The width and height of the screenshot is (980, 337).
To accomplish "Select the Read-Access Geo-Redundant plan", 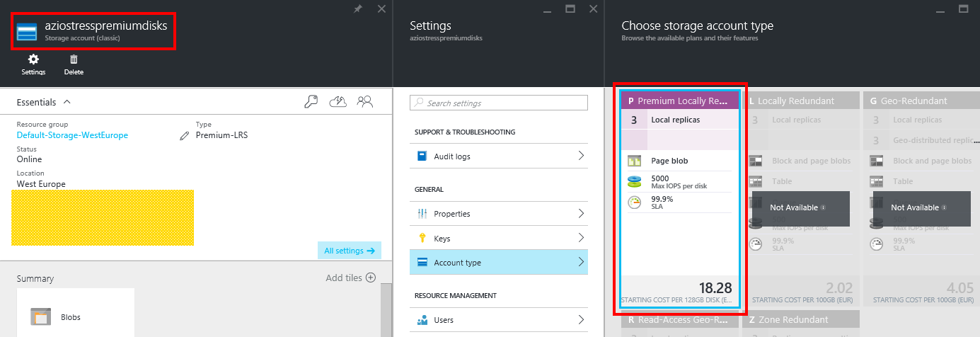I will pyautogui.click(x=679, y=324).
